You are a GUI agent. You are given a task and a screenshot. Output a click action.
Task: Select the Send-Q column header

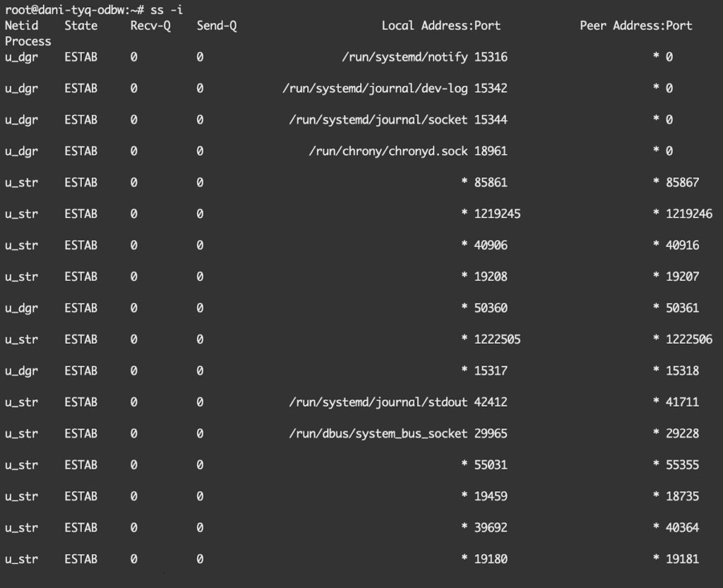(x=217, y=25)
